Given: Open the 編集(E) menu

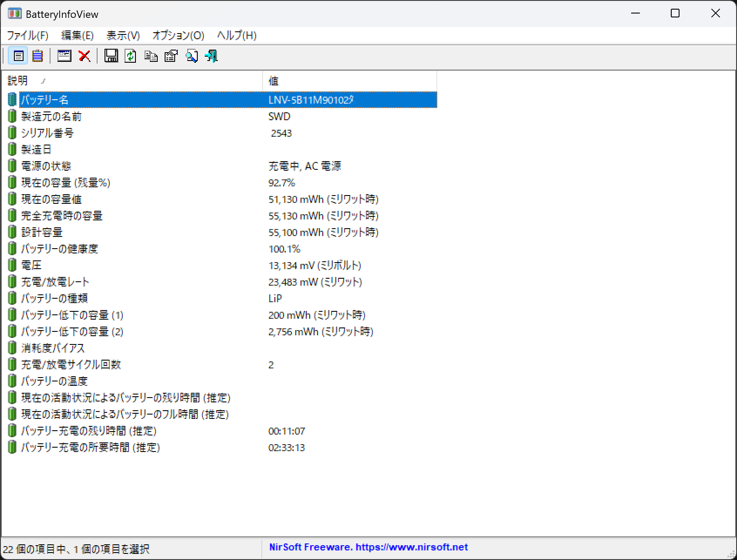Looking at the screenshot, I should 77,35.
